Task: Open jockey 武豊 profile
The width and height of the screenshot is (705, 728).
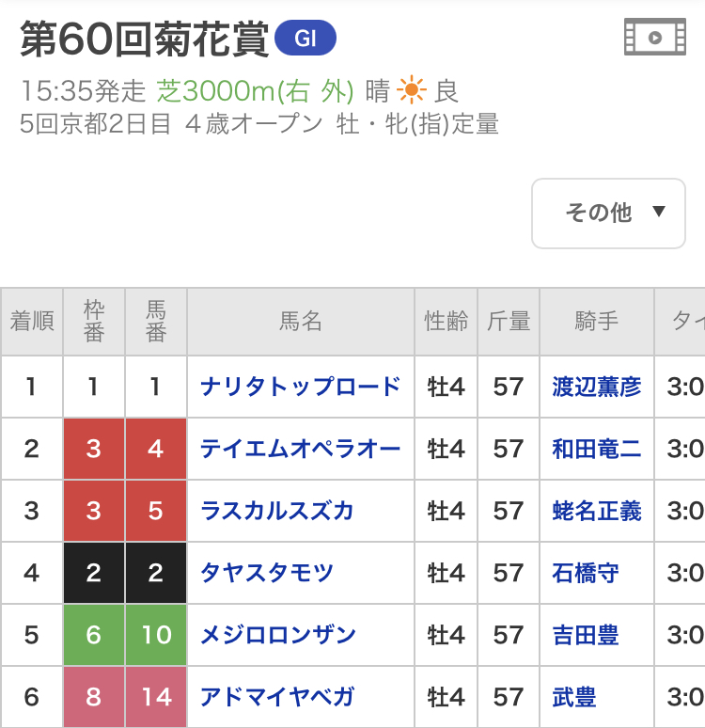Action: [574, 697]
